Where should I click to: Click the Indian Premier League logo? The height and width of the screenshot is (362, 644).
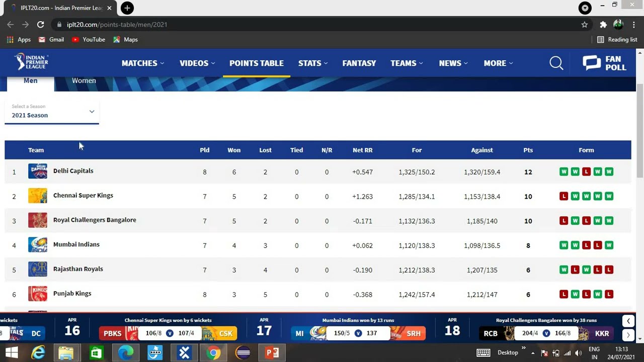pos(31,61)
